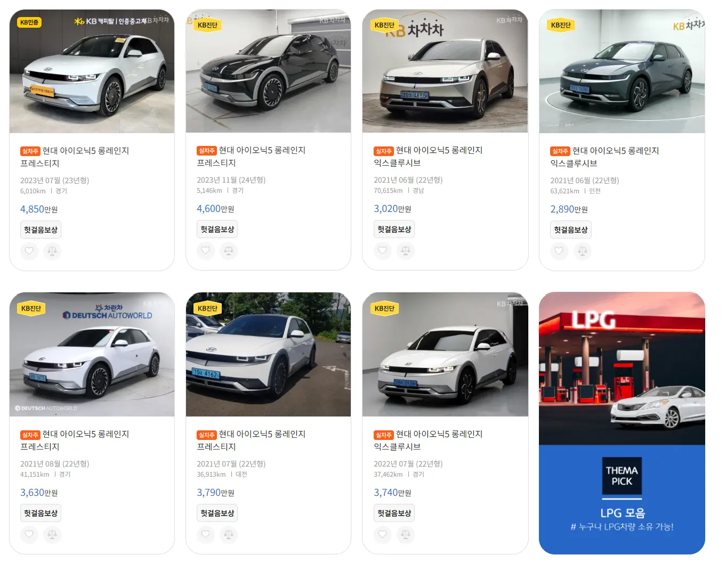Open the 2021년 08월 프레스티지 listing title
The height and width of the screenshot is (588, 726).
coord(75,440)
